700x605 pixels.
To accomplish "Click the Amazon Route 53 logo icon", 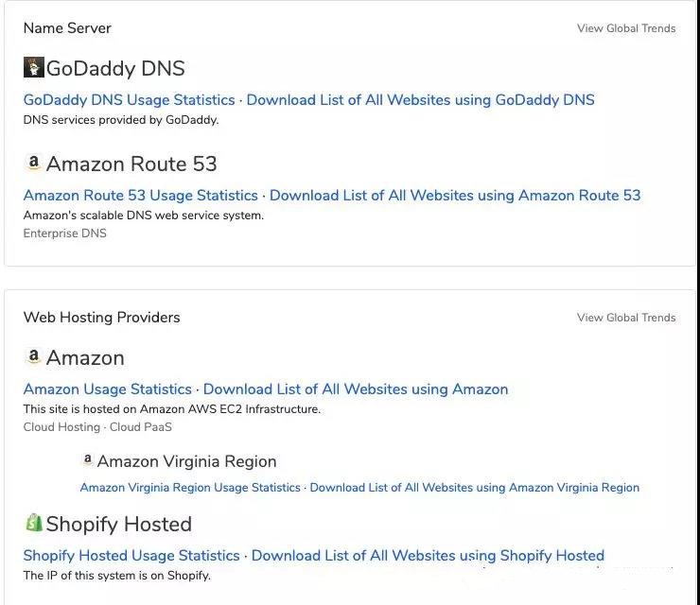I will pos(33,163).
